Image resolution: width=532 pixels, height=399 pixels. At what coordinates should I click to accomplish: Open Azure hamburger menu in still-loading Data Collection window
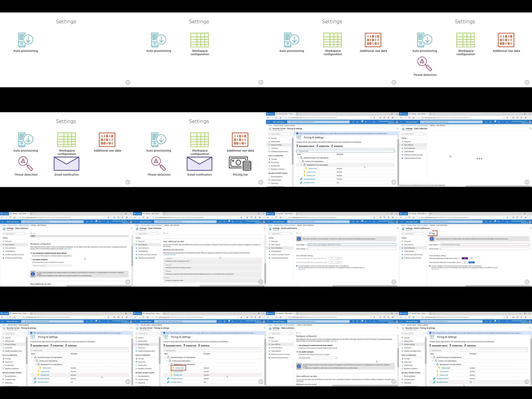401,122
